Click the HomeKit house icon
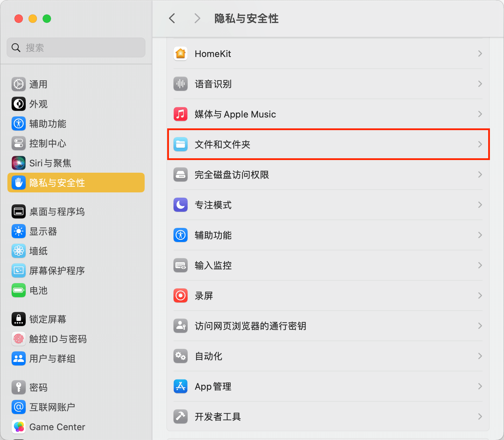Screen dimensions: 504x440 (181, 54)
